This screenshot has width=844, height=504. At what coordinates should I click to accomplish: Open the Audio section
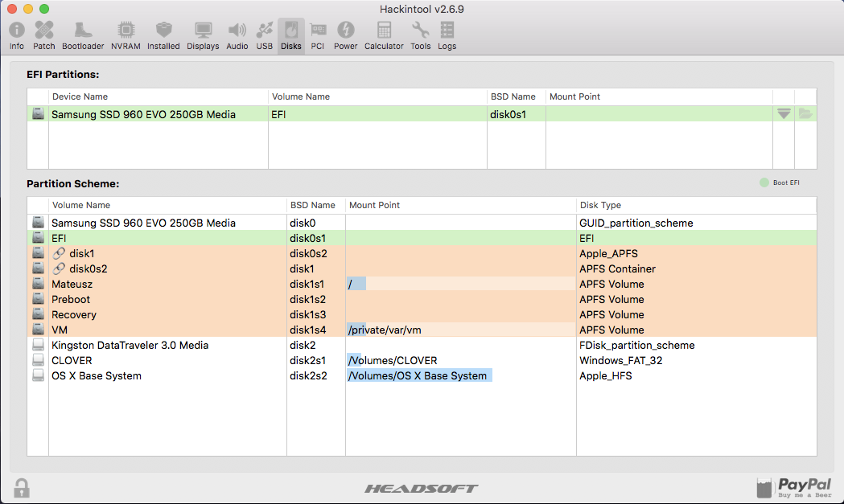pos(237,36)
